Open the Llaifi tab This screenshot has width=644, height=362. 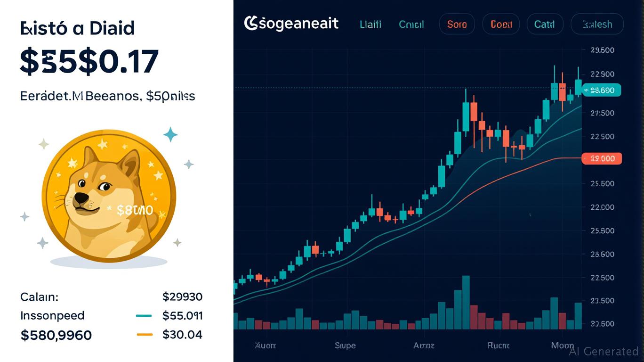[370, 24]
